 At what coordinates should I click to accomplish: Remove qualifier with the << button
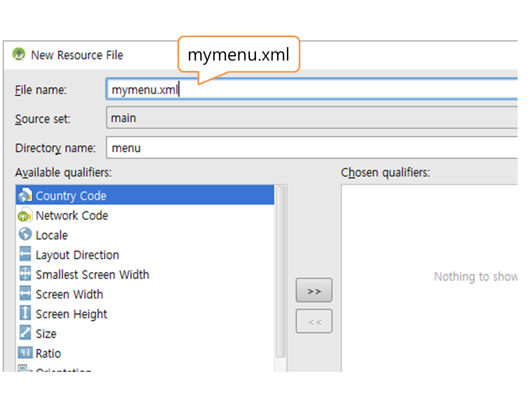[x=314, y=321]
